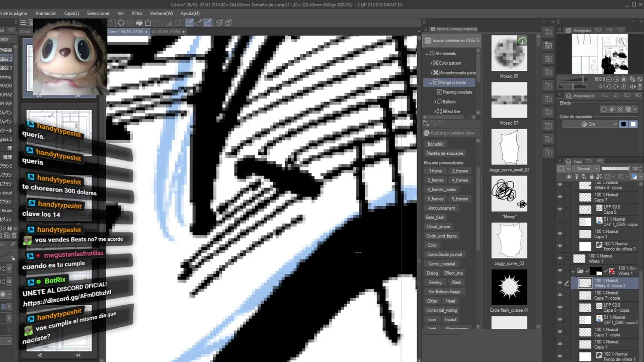Open the Animación menu
The image size is (644, 362).
pyautogui.click(x=46, y=13)
